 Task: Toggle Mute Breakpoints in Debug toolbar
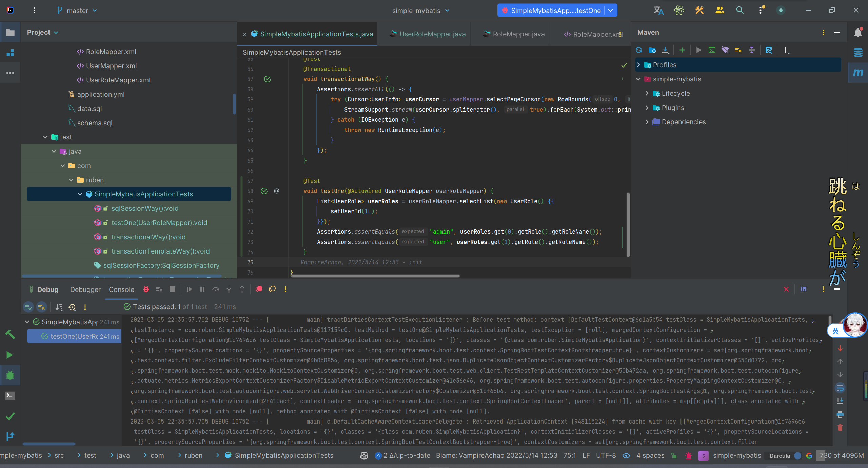point(272,289)
